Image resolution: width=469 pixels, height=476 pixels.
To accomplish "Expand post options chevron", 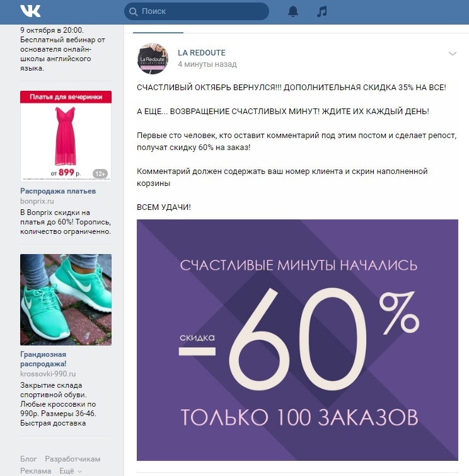I will 453,54.
